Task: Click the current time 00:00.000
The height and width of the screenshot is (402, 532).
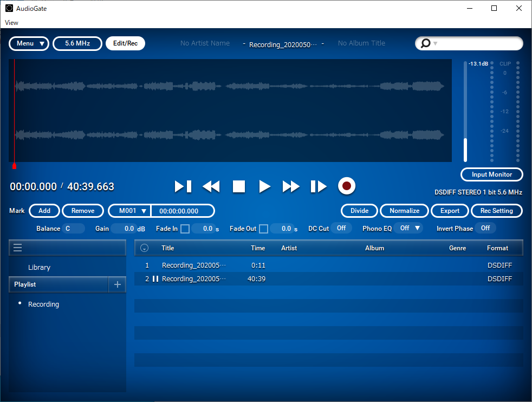Action: click(x=33, y=186)
